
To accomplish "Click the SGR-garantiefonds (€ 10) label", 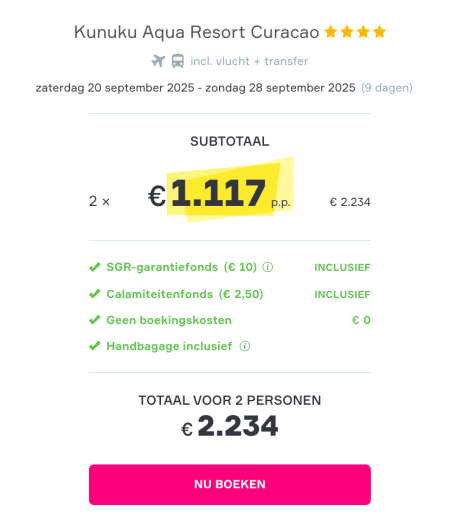I will tap(182, 267).
